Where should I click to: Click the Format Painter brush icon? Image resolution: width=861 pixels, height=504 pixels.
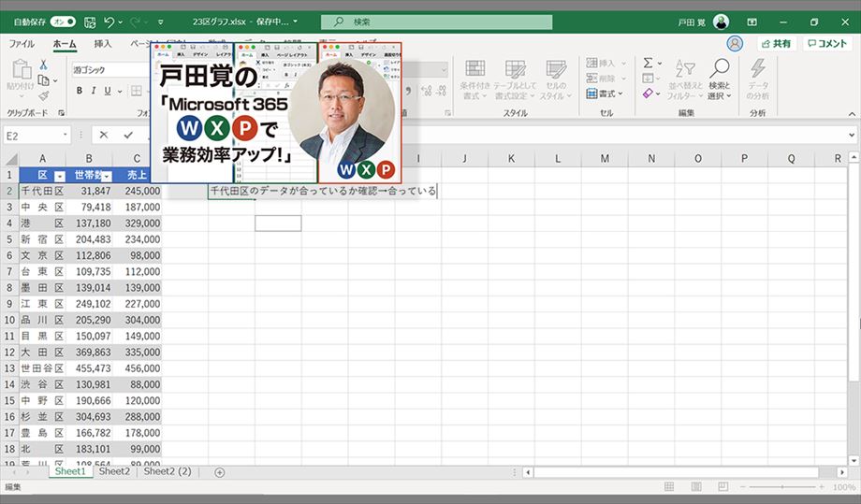[43, 96]
